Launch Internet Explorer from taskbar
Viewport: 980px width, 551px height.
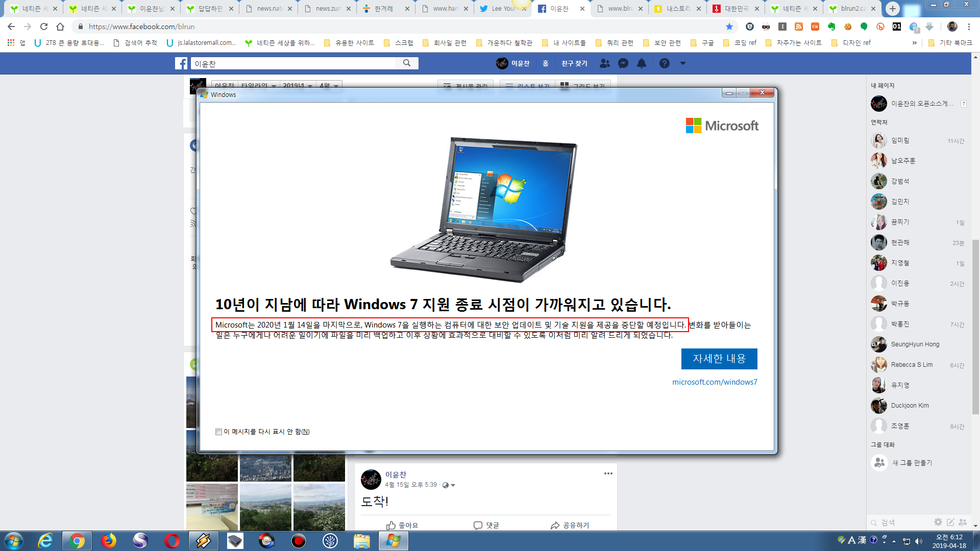45,541
